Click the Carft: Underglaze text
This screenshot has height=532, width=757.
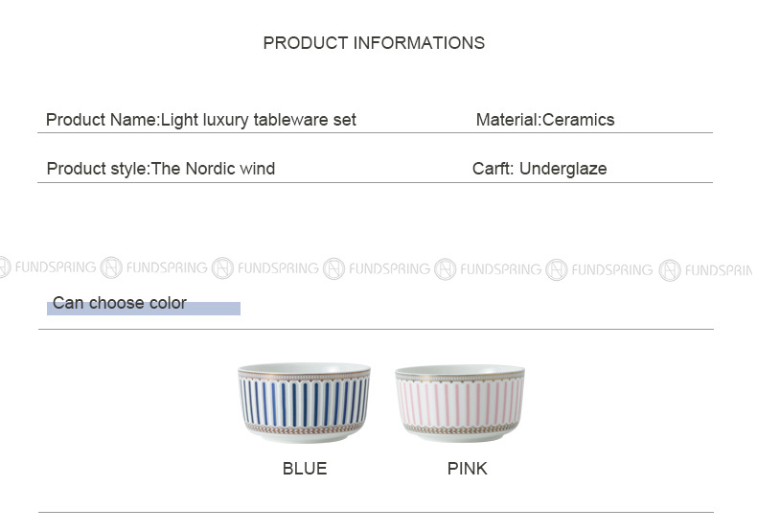pyautogui.click(x=539, y=169)
